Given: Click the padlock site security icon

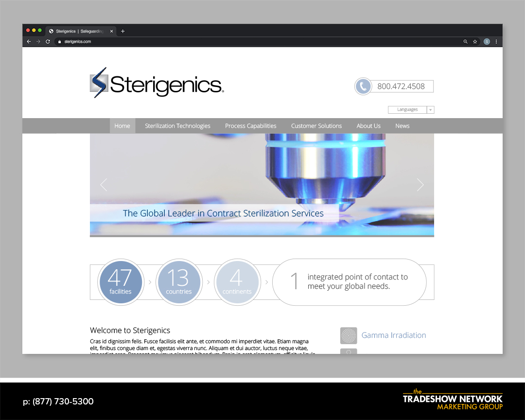Looking at the screenshot, I should (60, 41).
